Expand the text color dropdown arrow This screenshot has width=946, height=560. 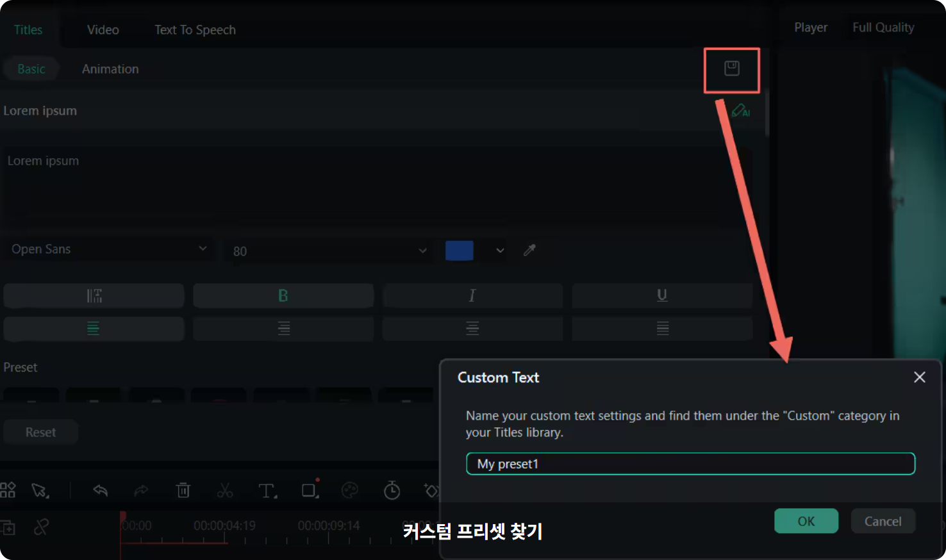500,251
